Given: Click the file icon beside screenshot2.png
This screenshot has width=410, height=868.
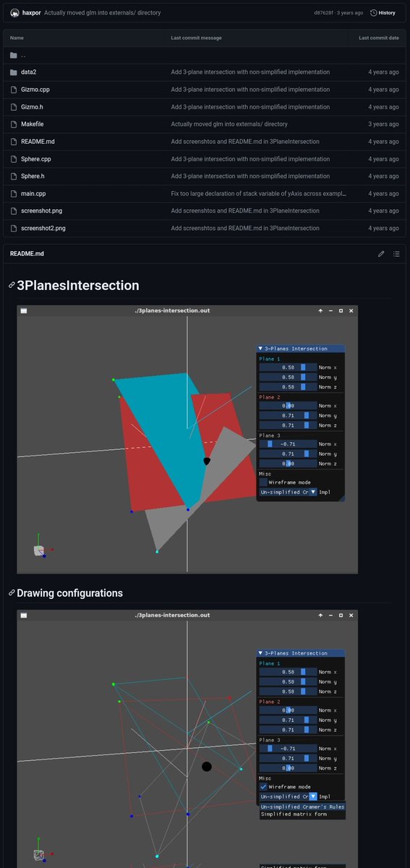Looking at the screenshot, I should 14,229.
